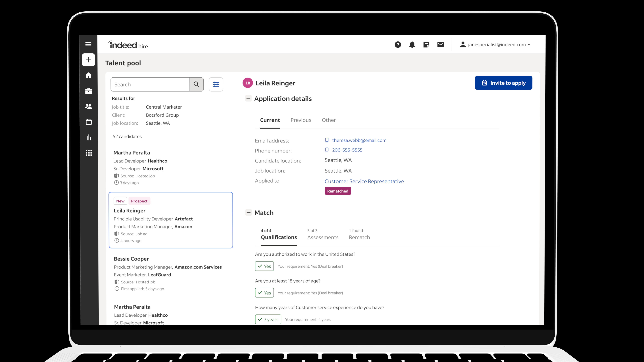Viewport: 644px width, 362px height.
Task: Click the Invite to apply button
Action: 503,83
